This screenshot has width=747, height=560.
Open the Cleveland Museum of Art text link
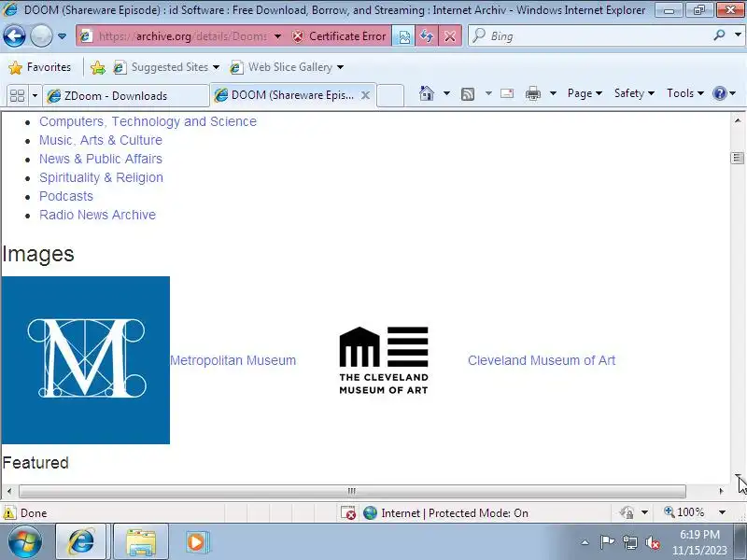point(542,360)
